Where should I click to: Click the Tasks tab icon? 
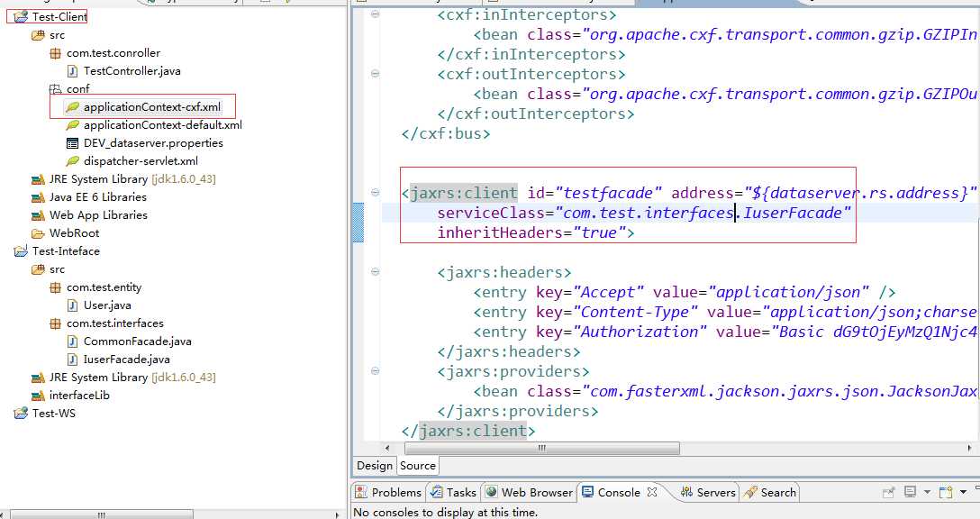[x=437, y=492]
